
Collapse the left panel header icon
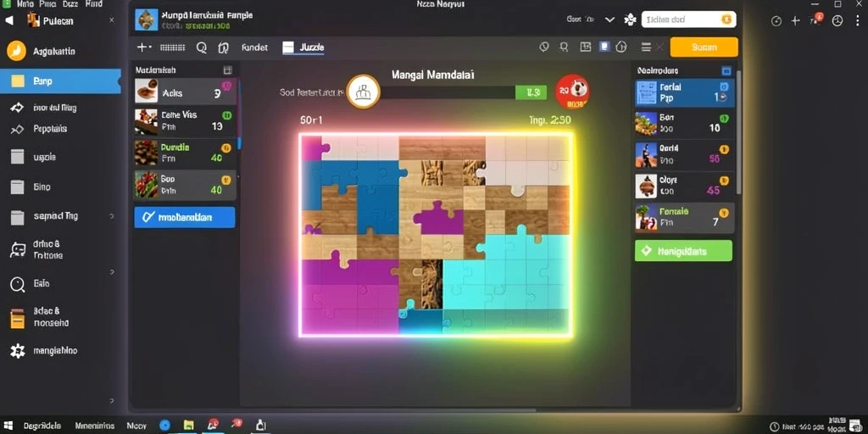(x=227, y=70)
